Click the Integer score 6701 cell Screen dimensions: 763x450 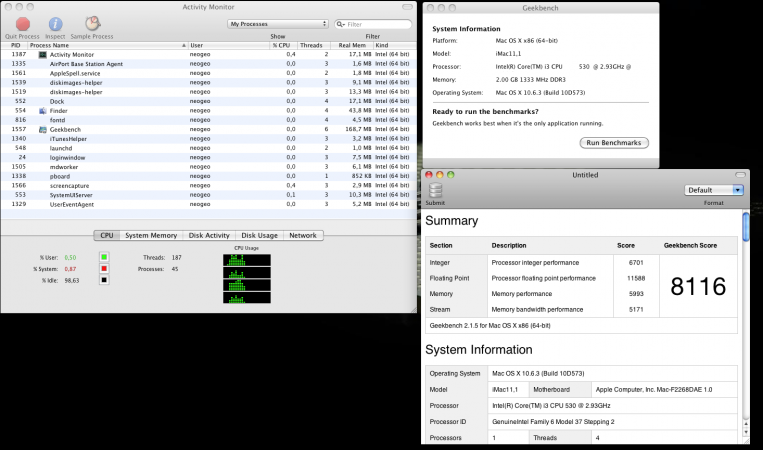click(636, 263)
